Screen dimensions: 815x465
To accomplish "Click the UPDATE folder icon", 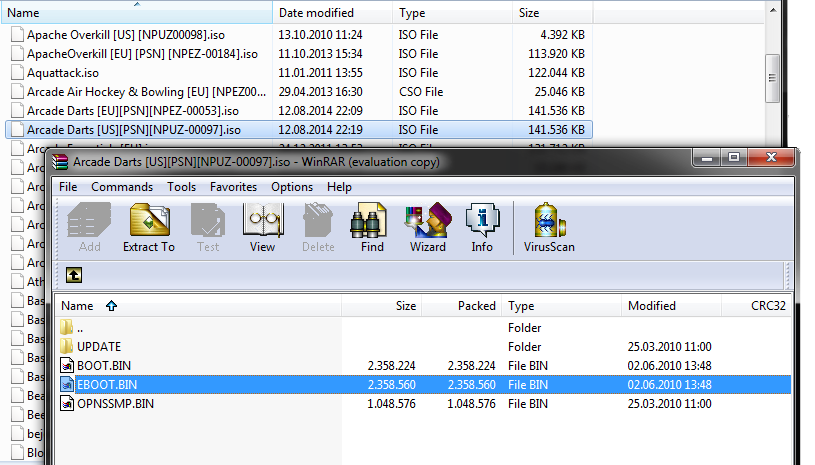I will click(x=67, y=347).
